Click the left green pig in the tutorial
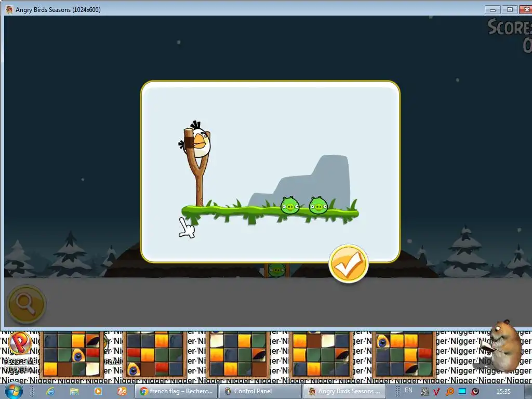Image resolution: width=532 pixels, height=399 pixels. (x=290, y=205)
